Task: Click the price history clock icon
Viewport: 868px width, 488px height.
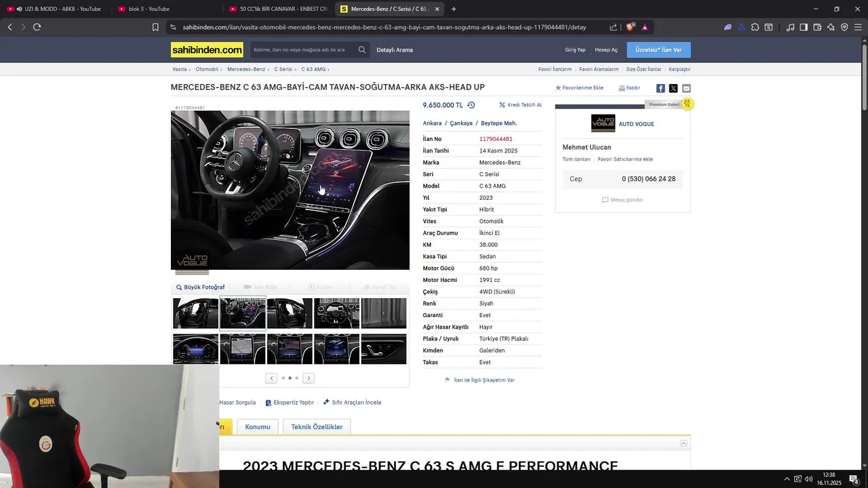Action: (471, 105)
